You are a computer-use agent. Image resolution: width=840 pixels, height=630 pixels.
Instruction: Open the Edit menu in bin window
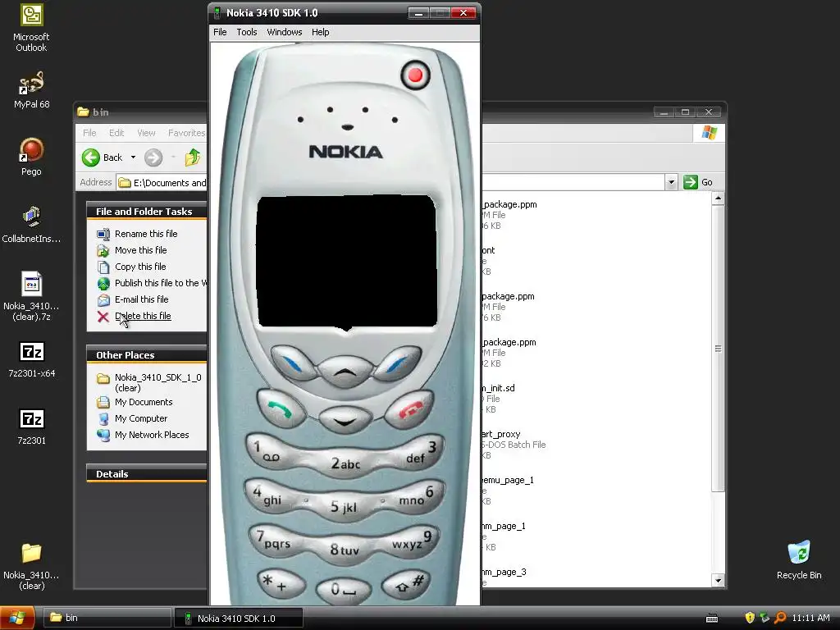[116, 133]
